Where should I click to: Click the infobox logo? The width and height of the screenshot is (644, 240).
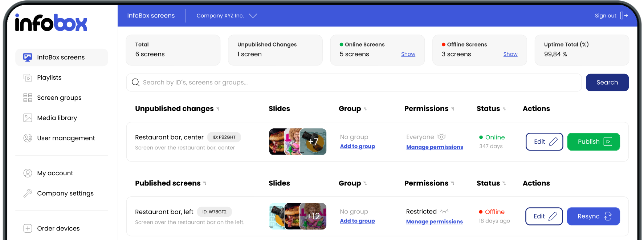tap(51, 23)
